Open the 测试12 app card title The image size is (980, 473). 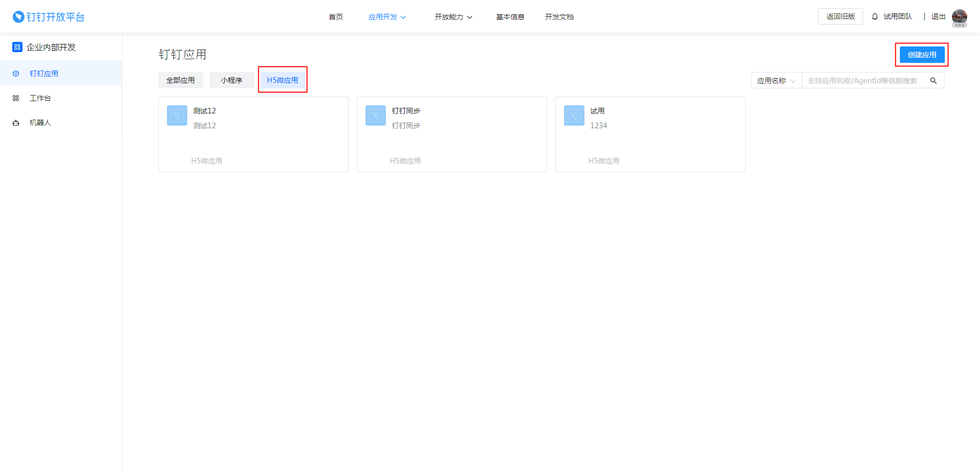click(x=205, y=111)
